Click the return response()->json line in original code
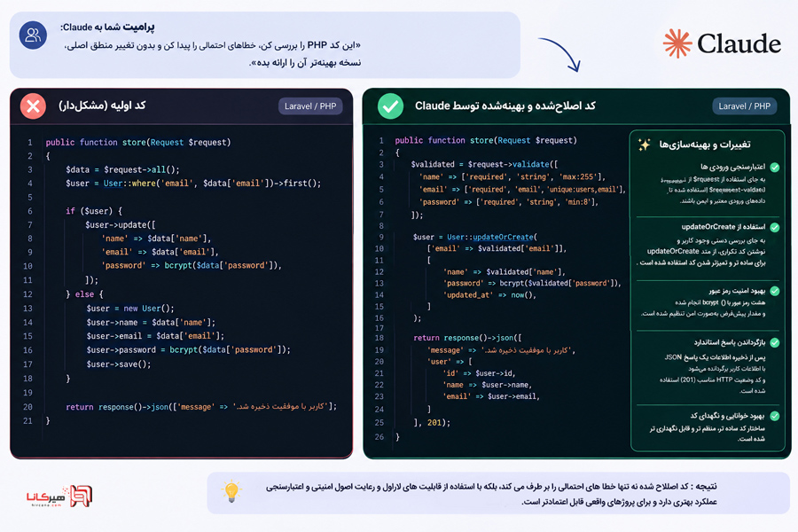The height and width of the screenshot is (532, 798). point(201,407)
